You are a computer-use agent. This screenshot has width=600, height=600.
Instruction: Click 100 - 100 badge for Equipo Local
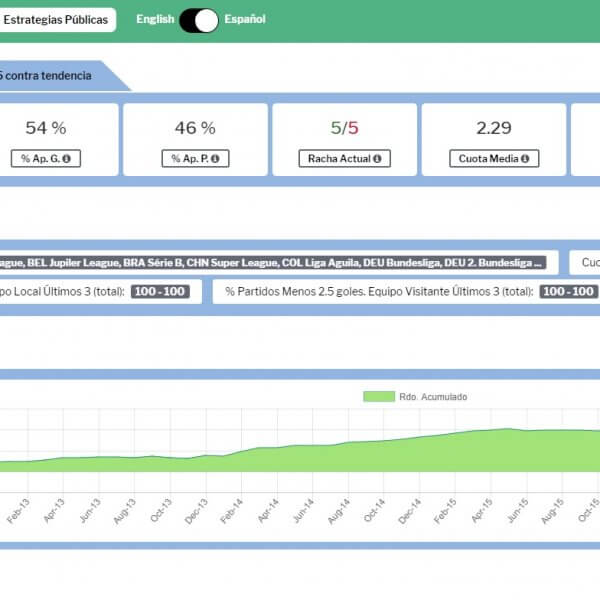click(x=160, y=292)
